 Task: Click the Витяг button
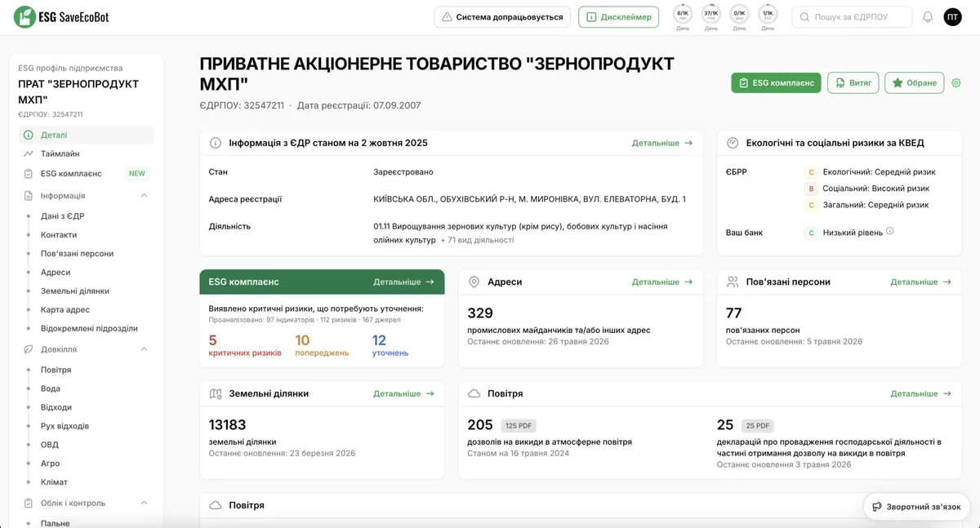click(853, 82)
